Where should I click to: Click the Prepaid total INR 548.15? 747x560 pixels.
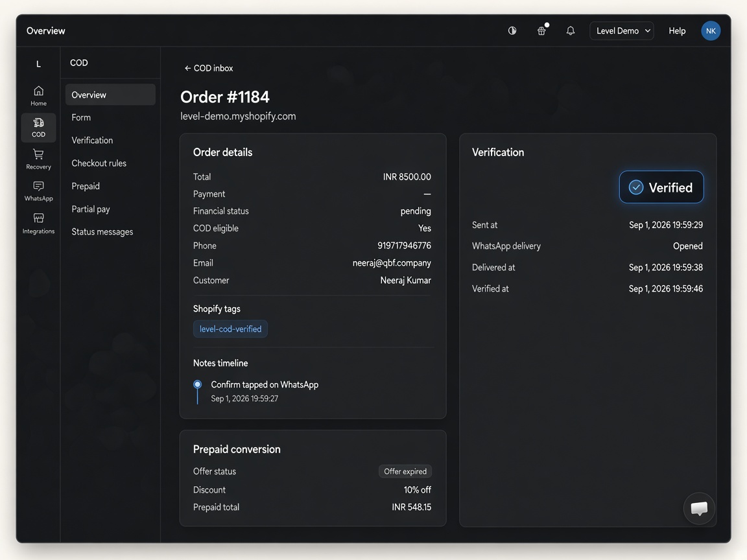pyautogui.click(x=411, y=507)
